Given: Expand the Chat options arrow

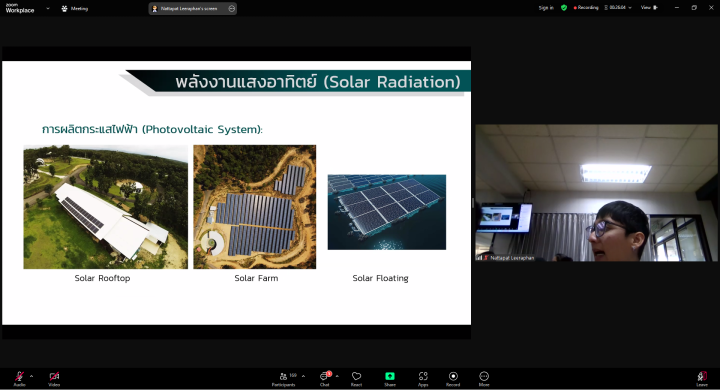Looking at the screenshot, I should pyautogui.click(x=337, y=376).
